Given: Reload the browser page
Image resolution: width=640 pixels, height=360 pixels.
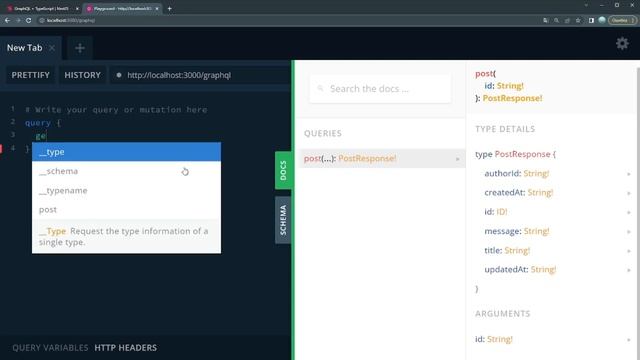Looking at the screenshot, I should click(29, 20).
